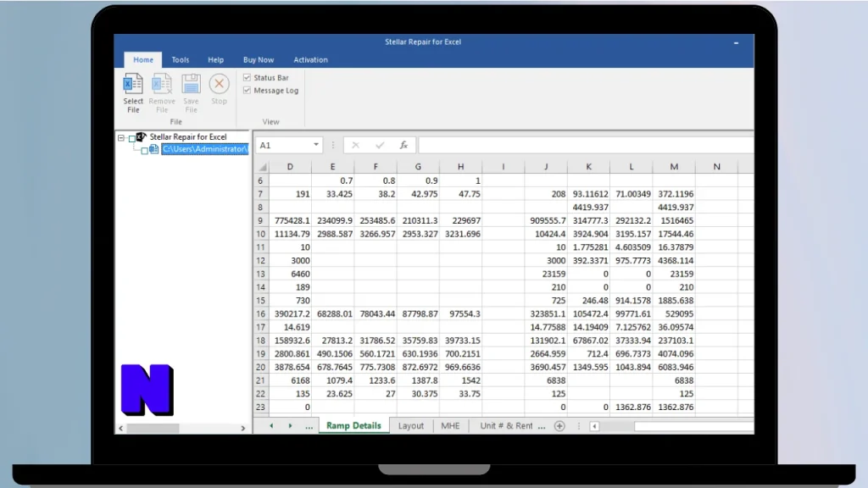Click the select-all corner triangle of grid
868x488 pixels.
tap(263, 167)
